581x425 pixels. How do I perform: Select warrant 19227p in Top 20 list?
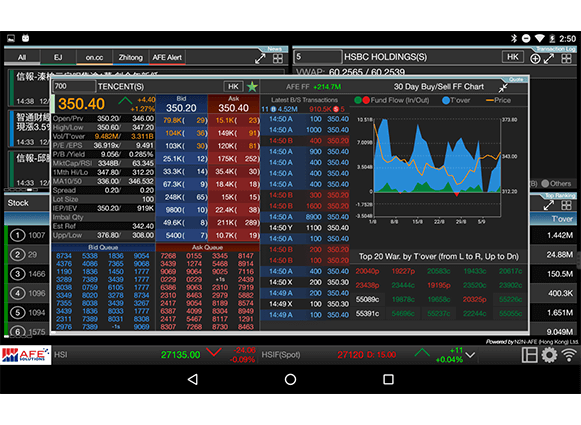coord(403,271)
